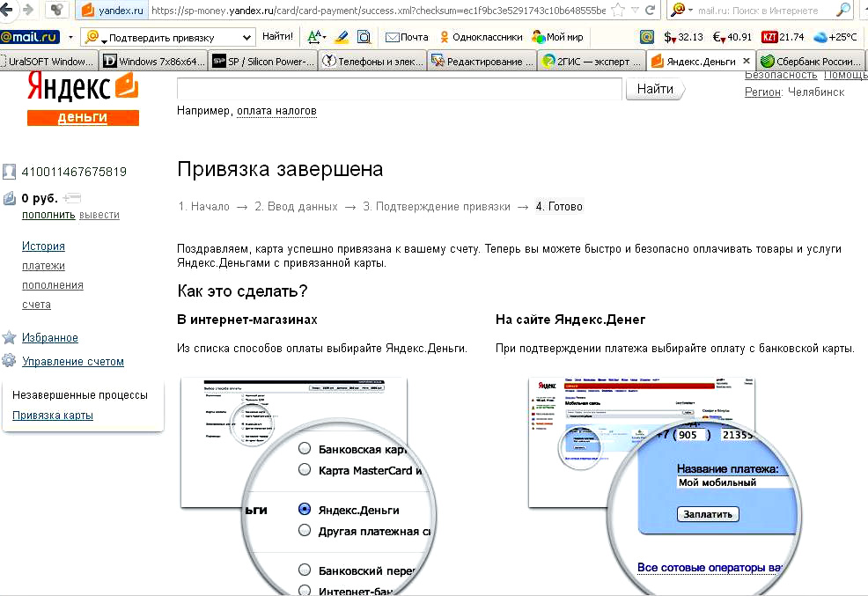Viewport: 868px width, 596px height.
Task: Click the yandex.ru site identity badge
Action: click(112, 10)
